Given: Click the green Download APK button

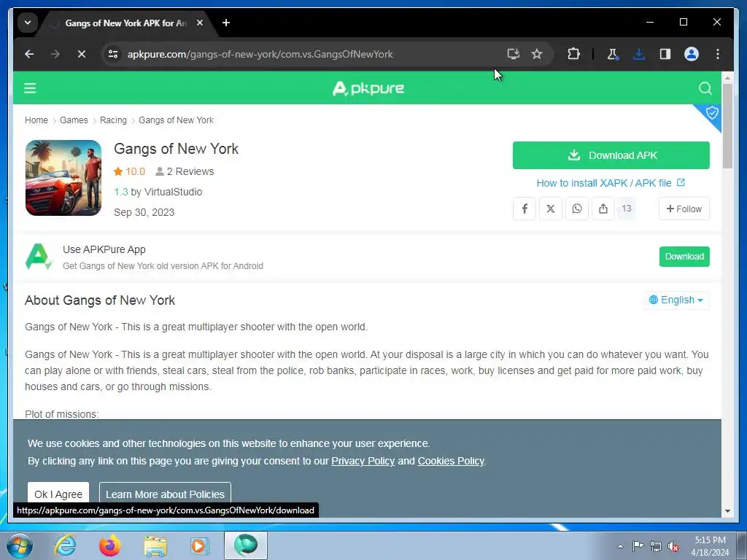Looking at the screenshot, I should [611, 155].
